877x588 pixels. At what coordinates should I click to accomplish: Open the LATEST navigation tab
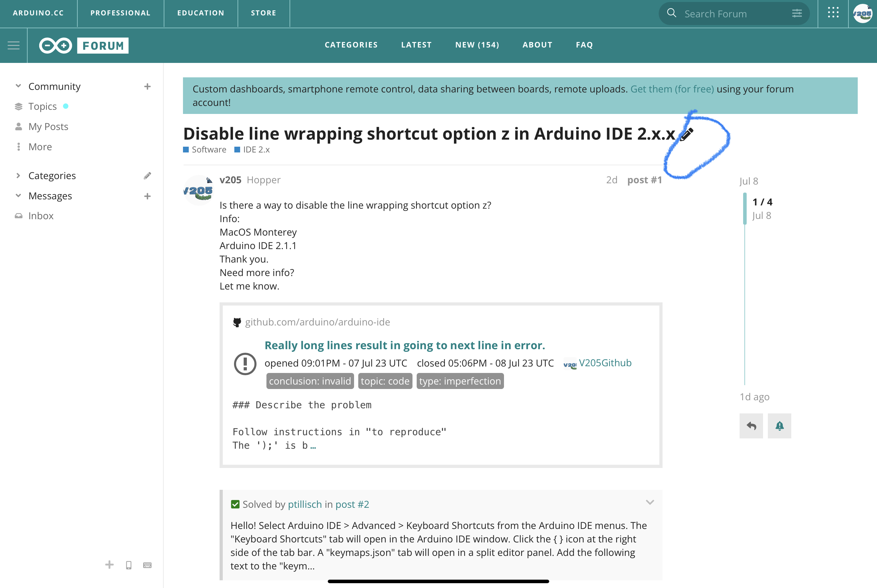click(x=416, y=45)
